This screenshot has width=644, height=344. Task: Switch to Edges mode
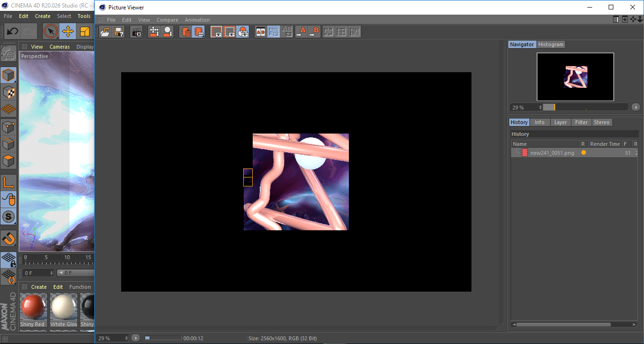pos(8,143)
